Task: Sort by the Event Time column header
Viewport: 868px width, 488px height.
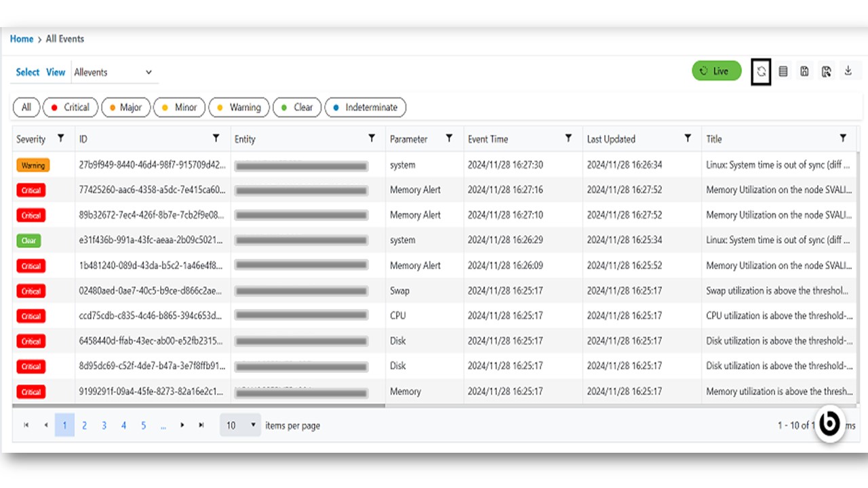Action: 488,139
